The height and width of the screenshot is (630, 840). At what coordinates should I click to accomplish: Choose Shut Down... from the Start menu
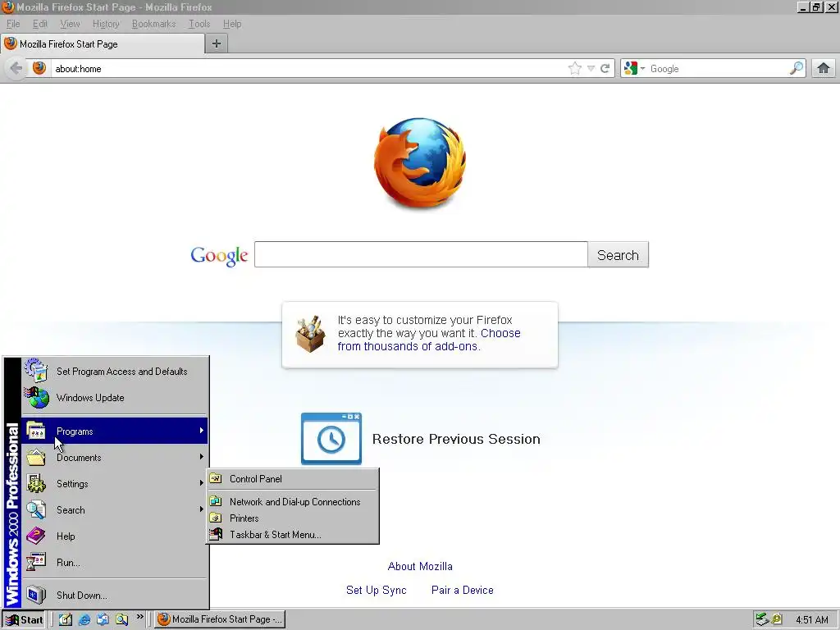[x=115, y=596]
